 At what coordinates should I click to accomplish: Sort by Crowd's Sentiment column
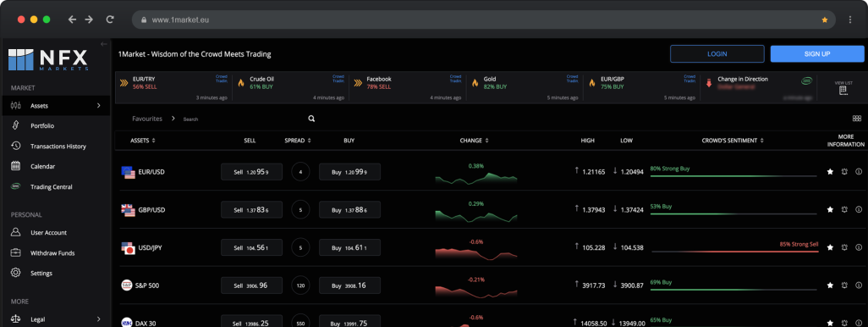pos(733,141)
